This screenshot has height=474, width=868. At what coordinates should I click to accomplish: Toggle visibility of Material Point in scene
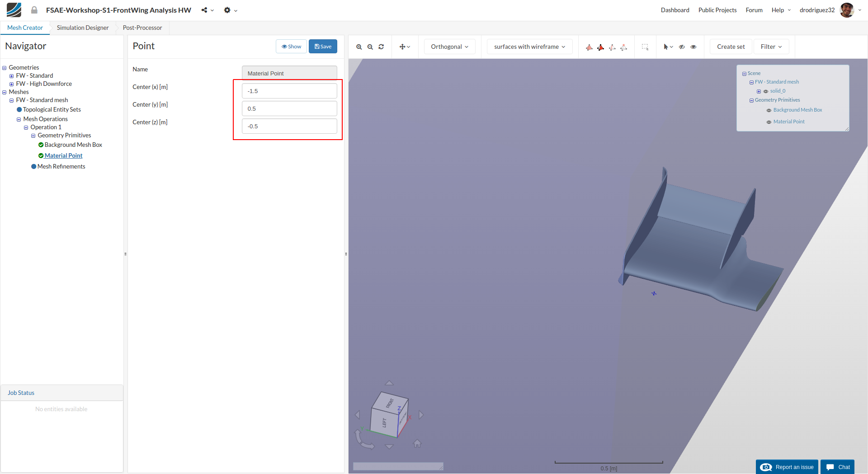[769, 122]
